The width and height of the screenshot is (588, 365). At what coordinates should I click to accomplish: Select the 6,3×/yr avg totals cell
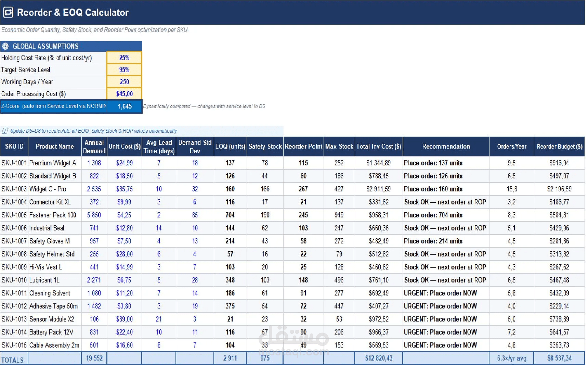[x=512, y=358]
